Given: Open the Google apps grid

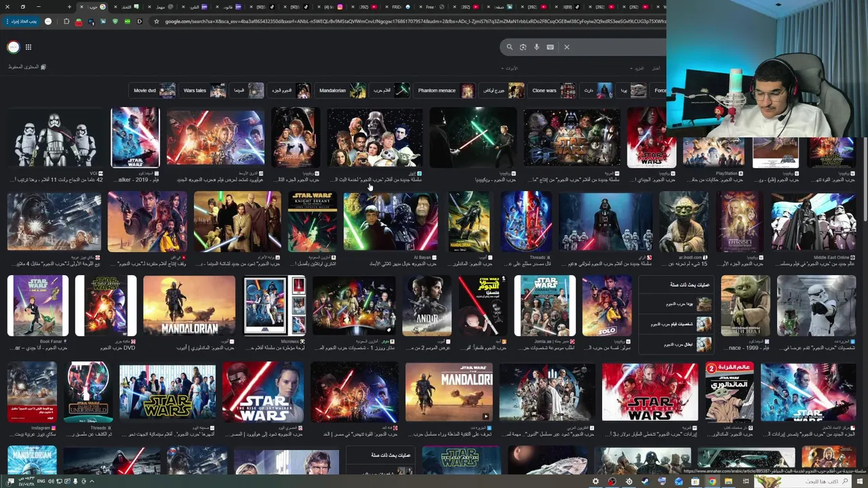Looking at the screenshot, I should click(28, 47).
